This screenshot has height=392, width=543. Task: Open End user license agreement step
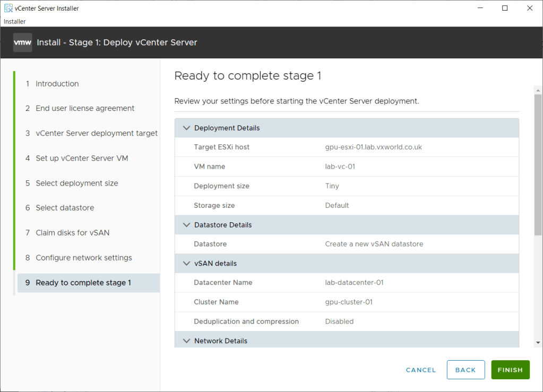pos(85,108)
